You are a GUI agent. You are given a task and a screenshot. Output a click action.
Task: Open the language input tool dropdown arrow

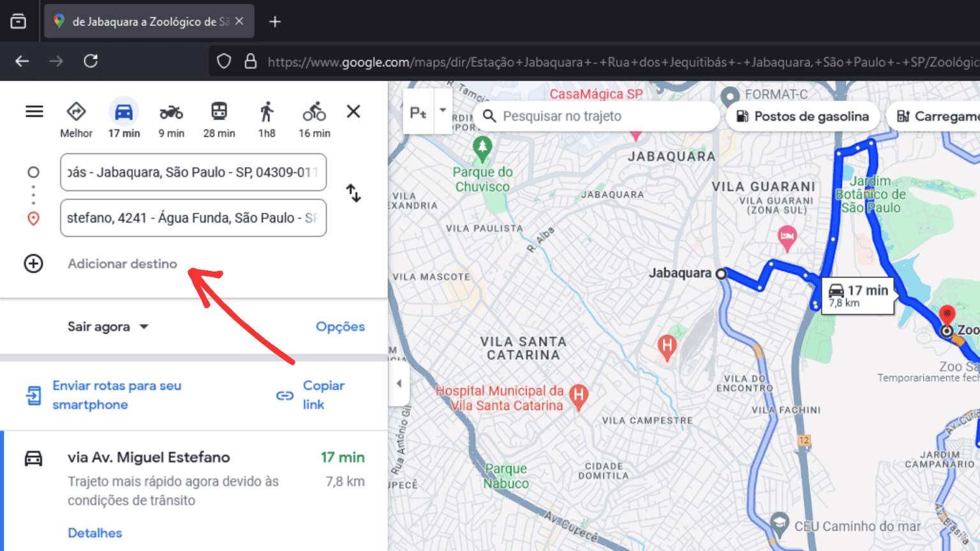[443, 110]
